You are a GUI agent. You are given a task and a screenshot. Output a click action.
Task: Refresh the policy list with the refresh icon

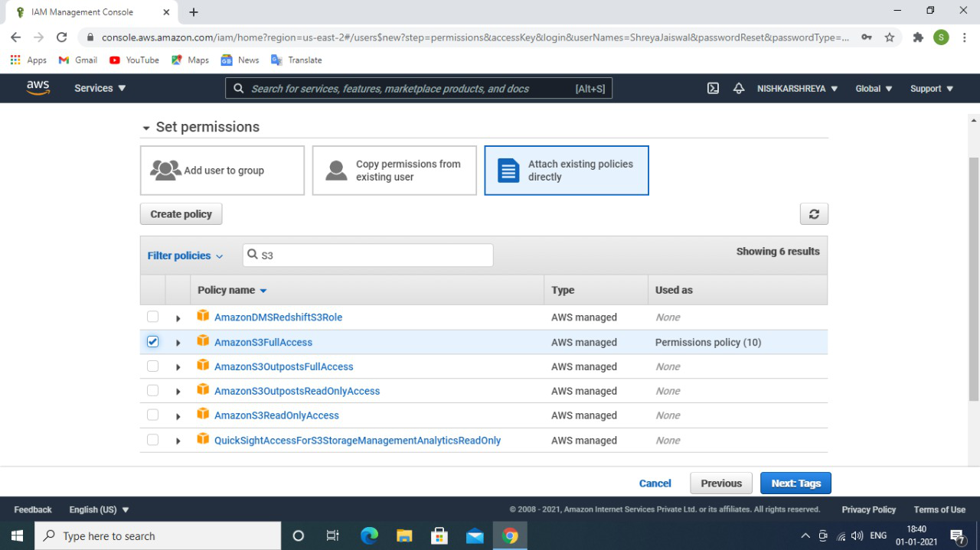click(814, 214)
